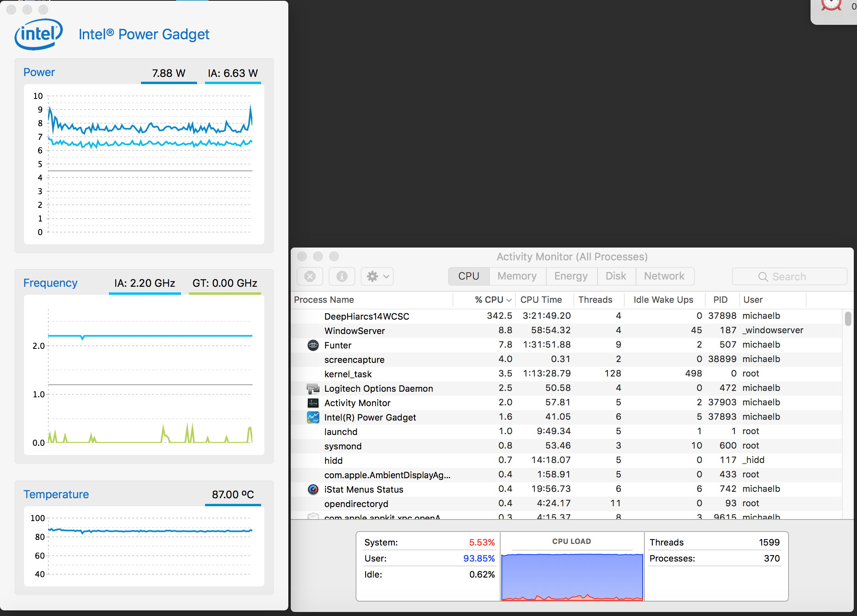The image size is (857, 616).
Task: Click the IA: 2.20 GHz frequency readout
Action: pos(145,283)
